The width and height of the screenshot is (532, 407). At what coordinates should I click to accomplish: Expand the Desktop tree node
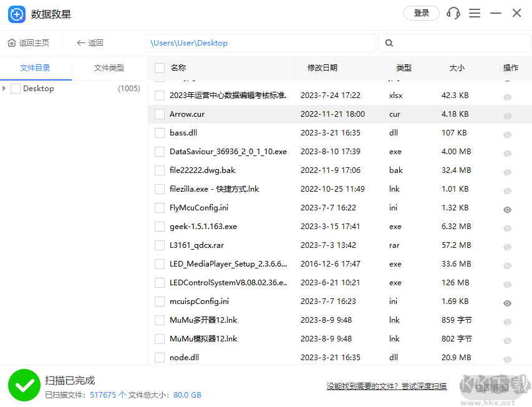pos(5,88)
